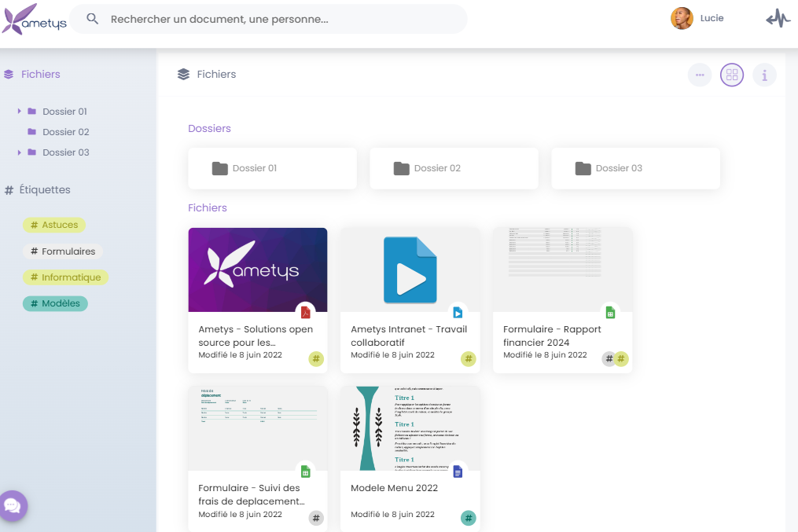Filter by the Formulaires tag
798x532 pixels.
pos(63,251)
